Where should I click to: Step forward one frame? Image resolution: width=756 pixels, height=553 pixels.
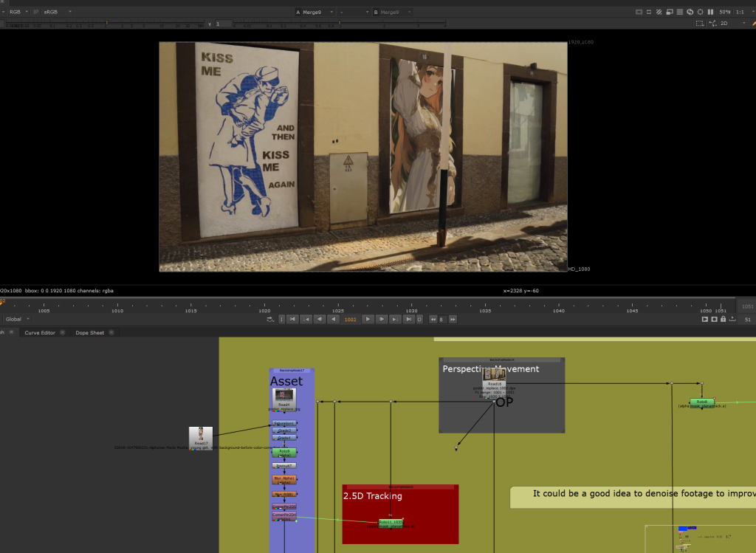click(x=382, y=319)
